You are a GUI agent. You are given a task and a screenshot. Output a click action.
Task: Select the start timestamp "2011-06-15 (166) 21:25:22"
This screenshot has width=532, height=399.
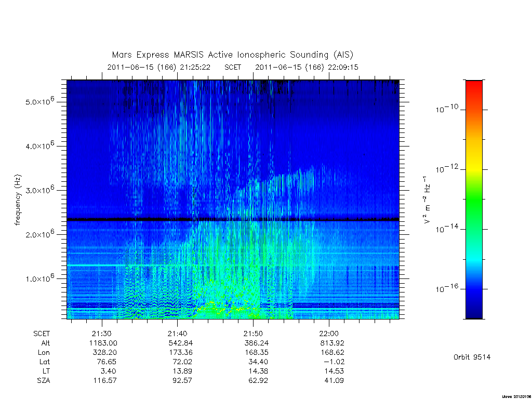tap(159, 67)
